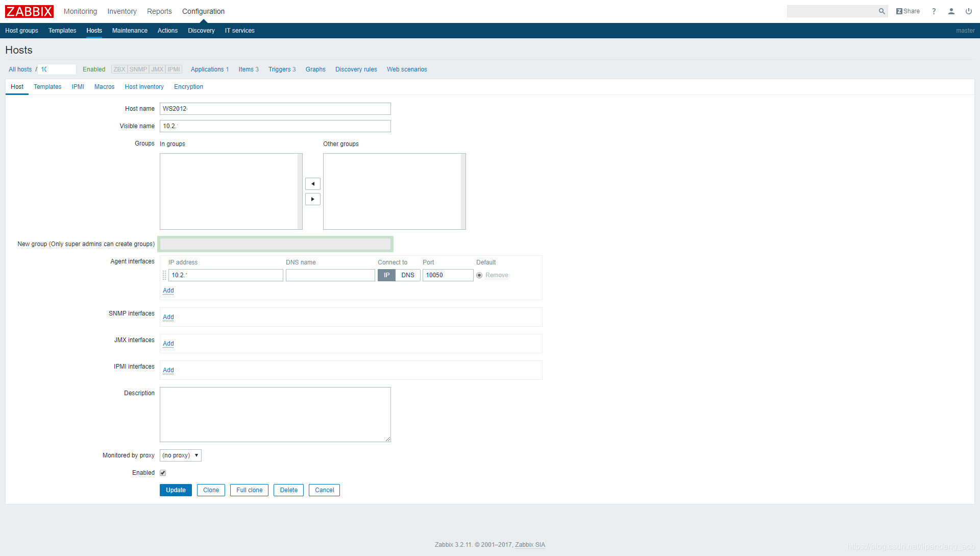
Task: Click the SNMP availability indicator
Action: pyautogui.click(x=138, y=69)
